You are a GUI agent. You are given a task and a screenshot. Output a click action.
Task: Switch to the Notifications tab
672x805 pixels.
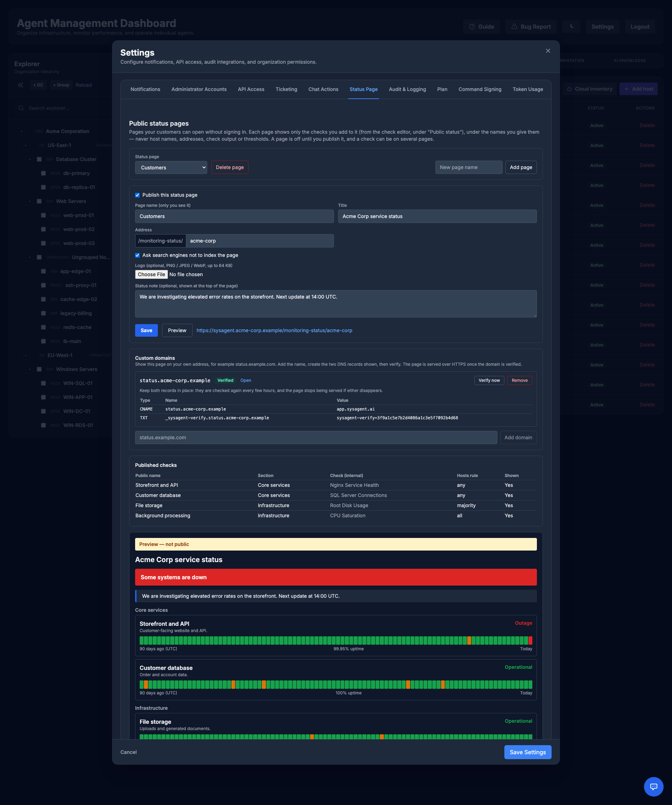tap(145, 89)
